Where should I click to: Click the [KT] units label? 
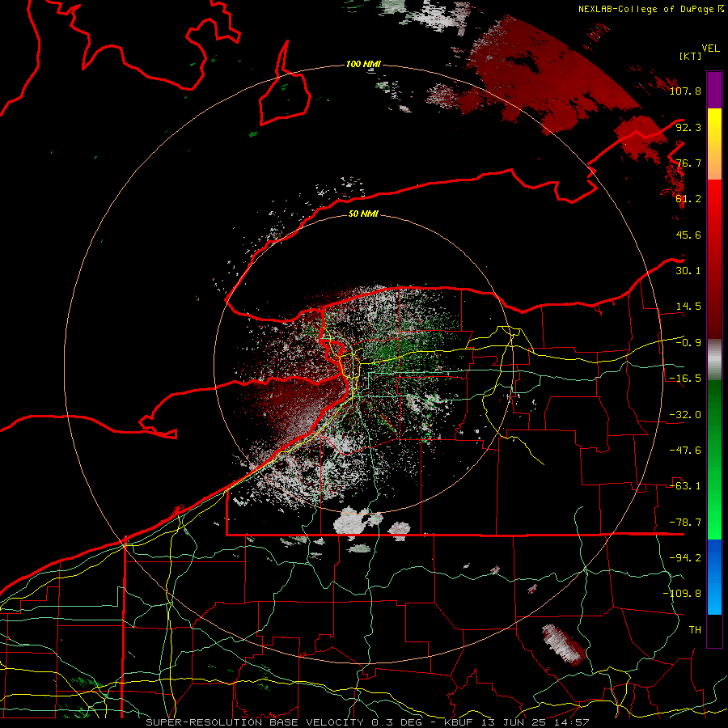[x=690, y=56]
